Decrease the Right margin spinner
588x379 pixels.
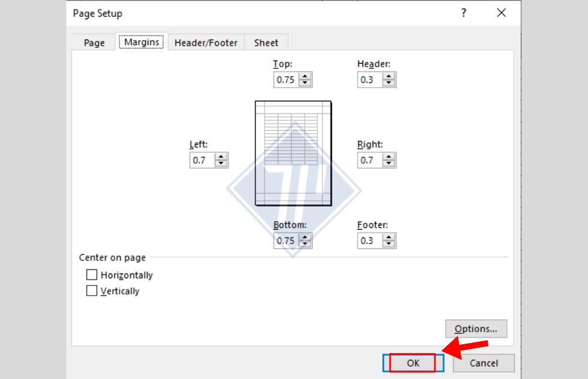(x=387, y=163)
